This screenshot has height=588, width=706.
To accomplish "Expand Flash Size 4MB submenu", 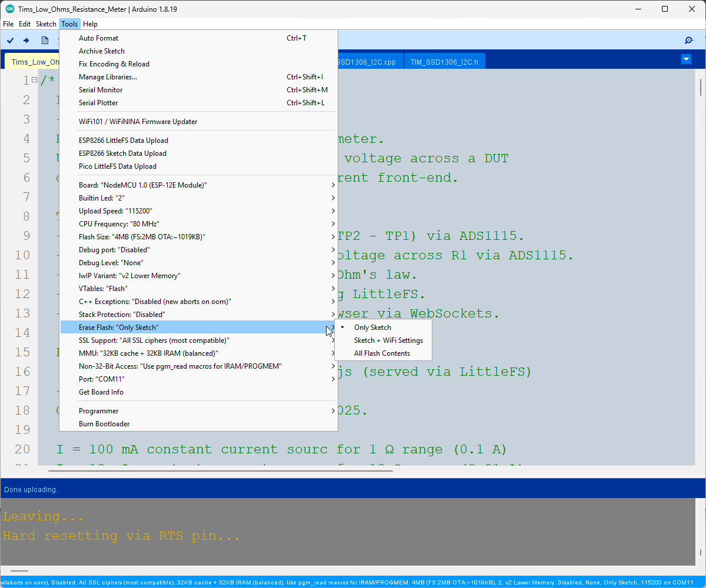I will tap(199, 237).
